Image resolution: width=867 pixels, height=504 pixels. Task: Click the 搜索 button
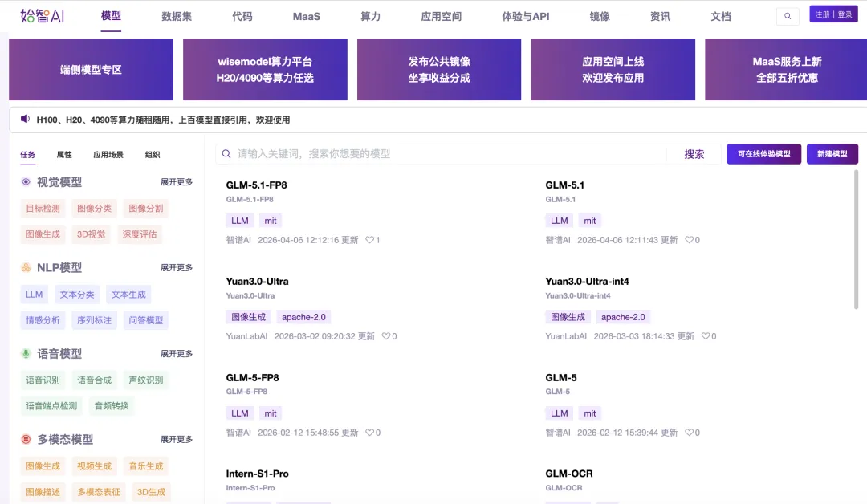coord(694,154)
